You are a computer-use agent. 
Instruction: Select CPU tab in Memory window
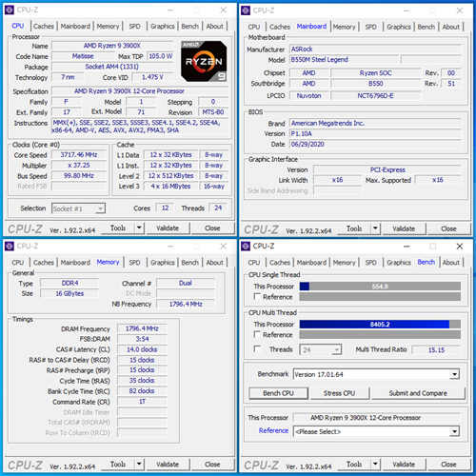tap(18, 263)
